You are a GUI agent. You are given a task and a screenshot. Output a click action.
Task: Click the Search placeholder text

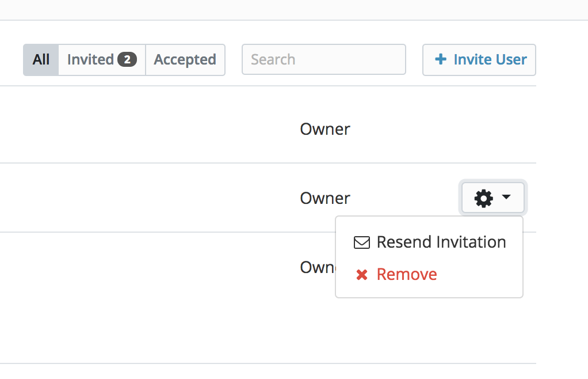pos(273,59)
